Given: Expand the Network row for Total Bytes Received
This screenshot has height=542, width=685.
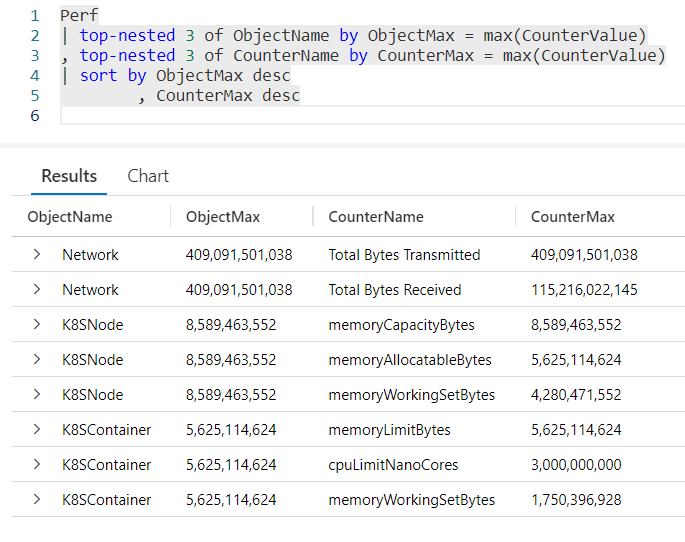Looking at the screenshot, I should 37,290.
